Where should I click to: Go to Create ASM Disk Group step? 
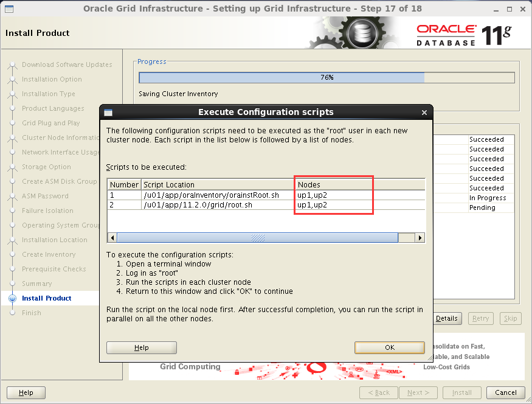(60, 181)
